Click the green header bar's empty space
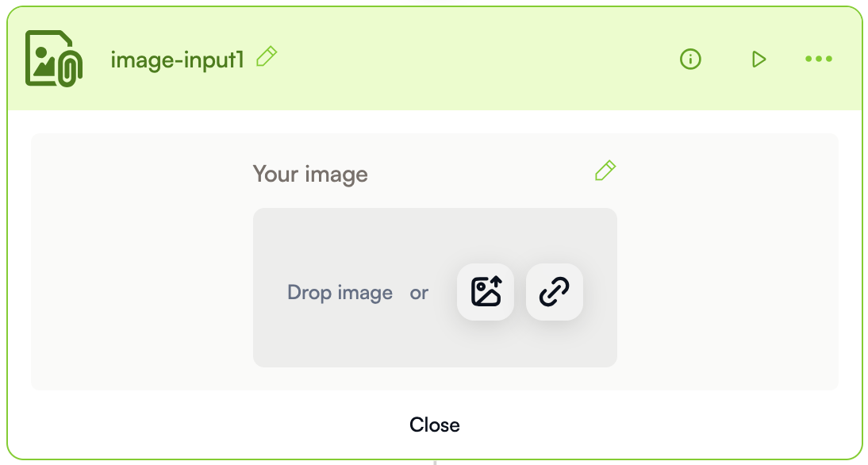Image resolution: width=868 pixels, height=465 pixels. [476, 59]
